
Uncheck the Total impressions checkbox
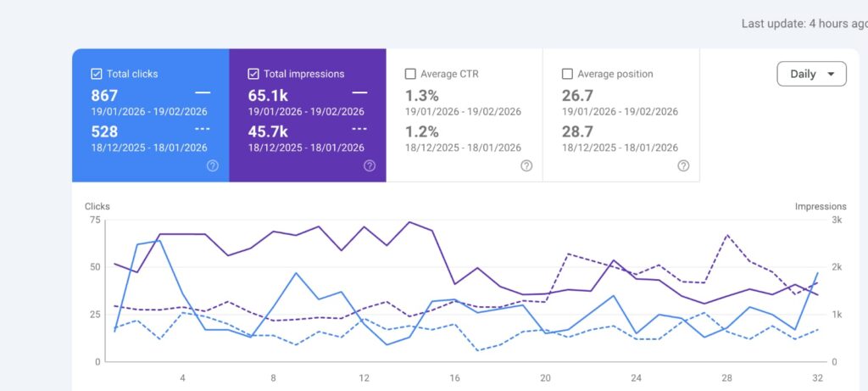point(253,74)
